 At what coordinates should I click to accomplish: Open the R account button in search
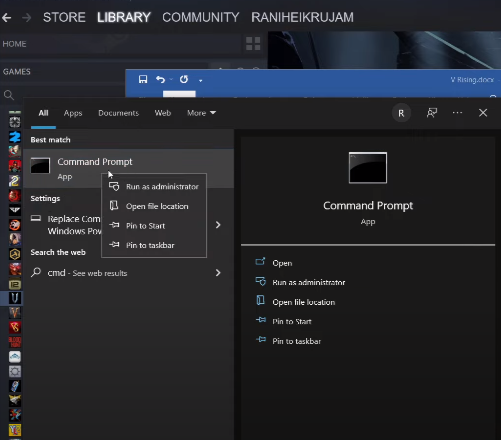[x=401, y=113]
